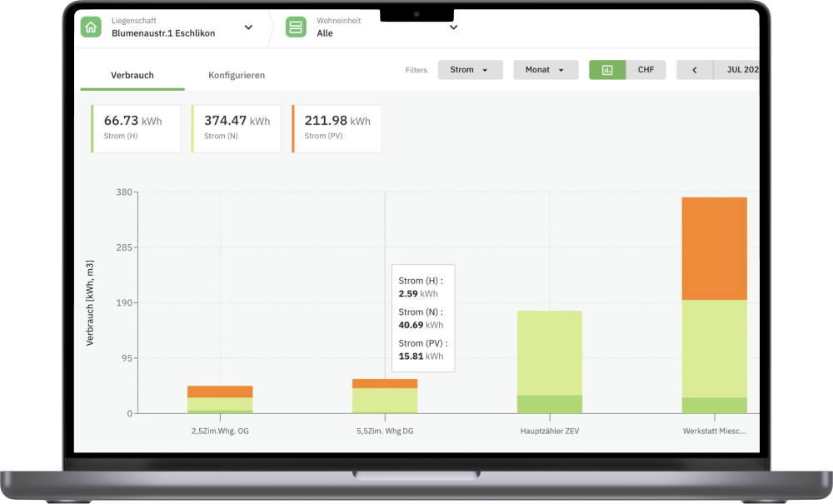Click the Werkstatt Miesc... axis label
This screenshot has height=504, width=833.
coord(714,431)
